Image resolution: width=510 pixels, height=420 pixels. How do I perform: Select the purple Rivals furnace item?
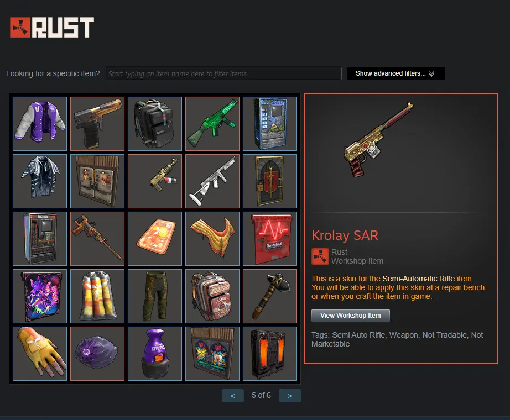155,354
